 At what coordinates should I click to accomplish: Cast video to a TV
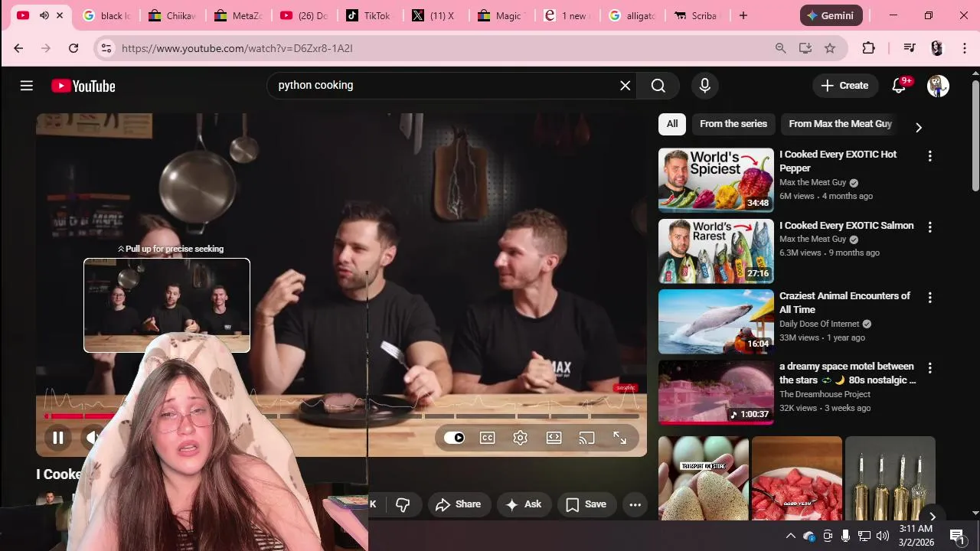pos(587,438)
